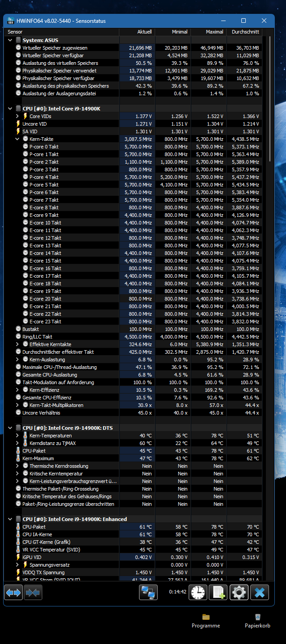Collapse the Intel Core i9-14900K: Enhanced group
286x644 pixels.
[10, 519]
